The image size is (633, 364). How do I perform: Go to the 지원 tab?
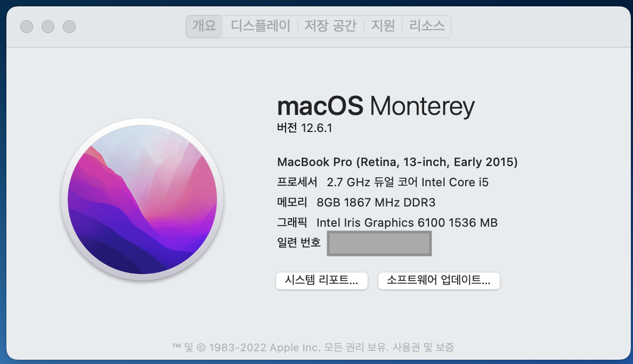pos(383,26)
